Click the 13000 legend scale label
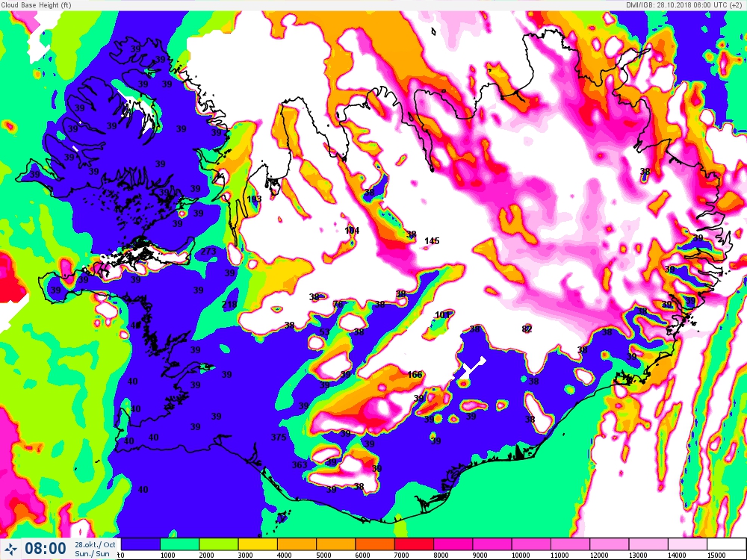 638,556
